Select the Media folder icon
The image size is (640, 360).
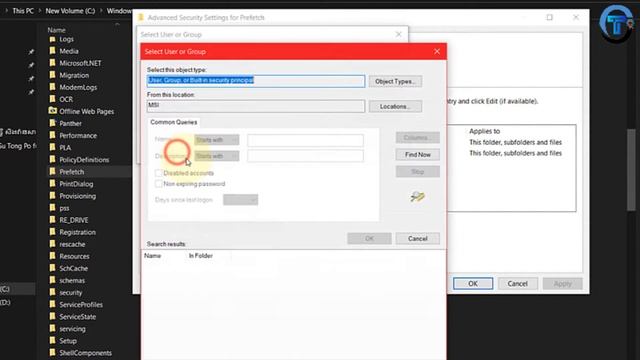[52, 51]
